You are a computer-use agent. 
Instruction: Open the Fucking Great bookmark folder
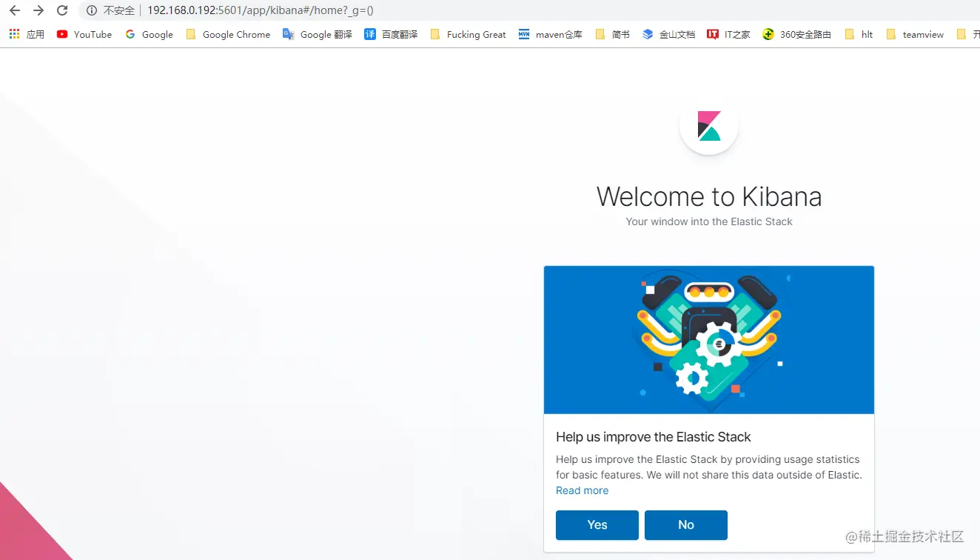pyautogui.click(x=468, y=34)
